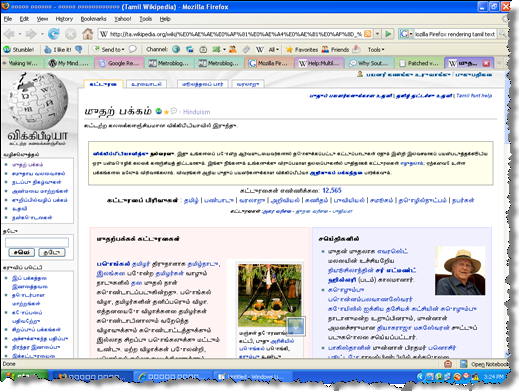
Task: Select the photos channel icon
Action: (x=190, y=50)
